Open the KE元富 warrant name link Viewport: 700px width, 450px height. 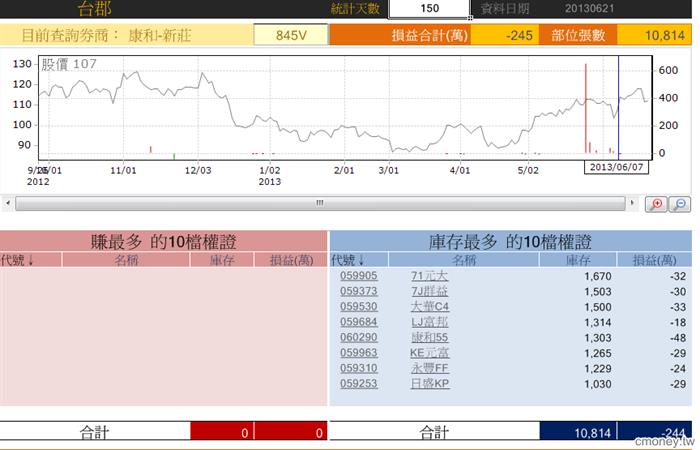[429, 353]
